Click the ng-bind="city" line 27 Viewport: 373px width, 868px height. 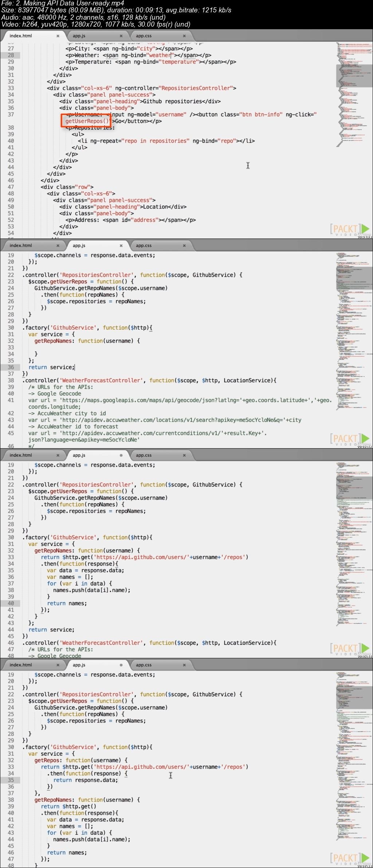129,49
